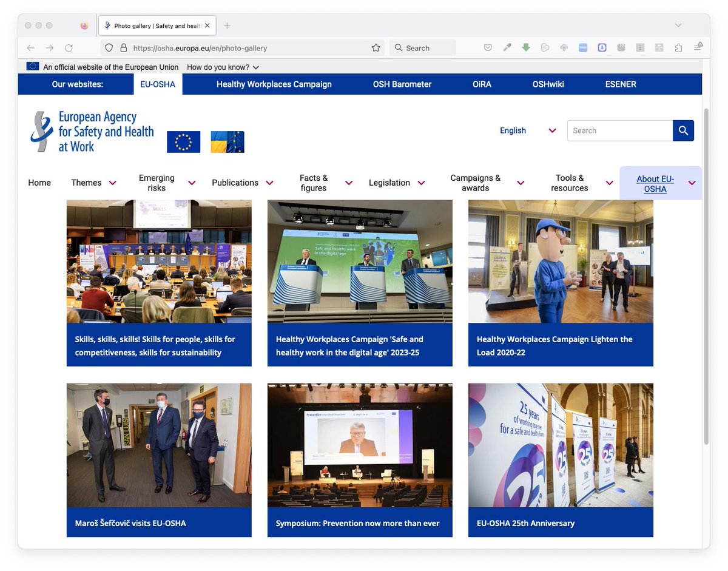Expand the Campaigns & awards chevron
This screenshot has height=571, width=728.
pos(521,183)
